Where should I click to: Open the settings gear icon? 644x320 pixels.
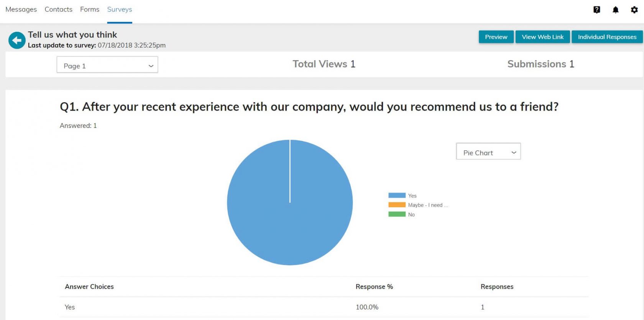click(634, 10)
